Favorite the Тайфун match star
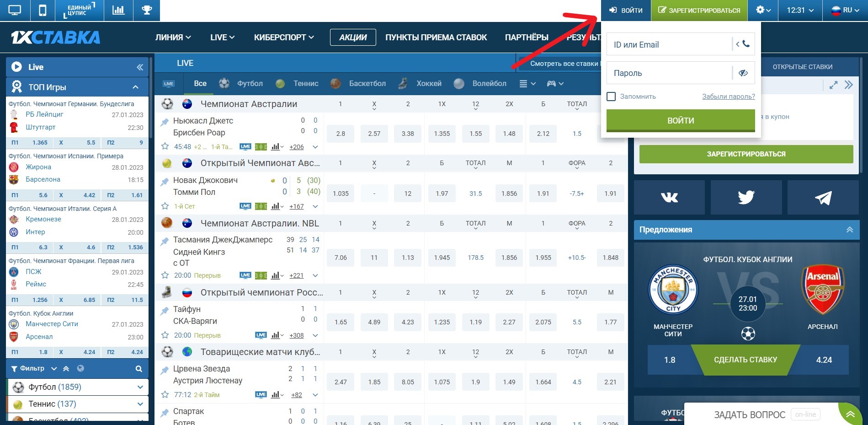Viewport: 868px width, 425px height. tap(165, 335)
